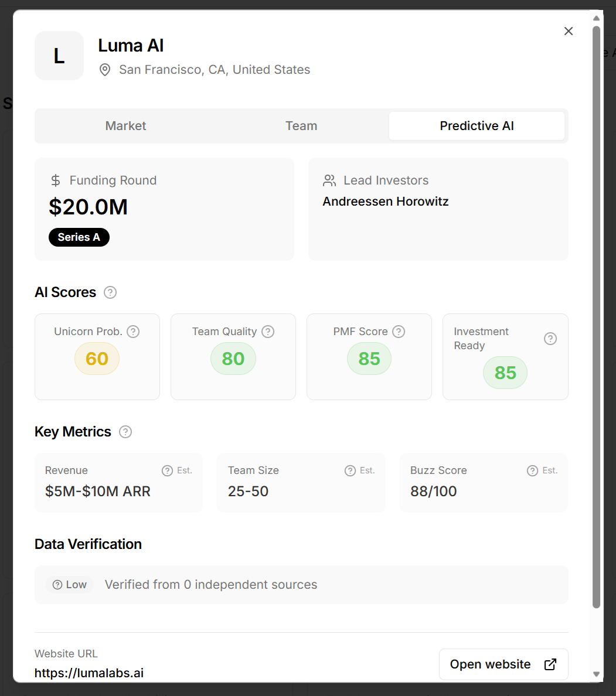Screen dimensions: 616x696
Task: Open the PMF Score help icon
Action: pyautogui.click(x=399, y=332)
